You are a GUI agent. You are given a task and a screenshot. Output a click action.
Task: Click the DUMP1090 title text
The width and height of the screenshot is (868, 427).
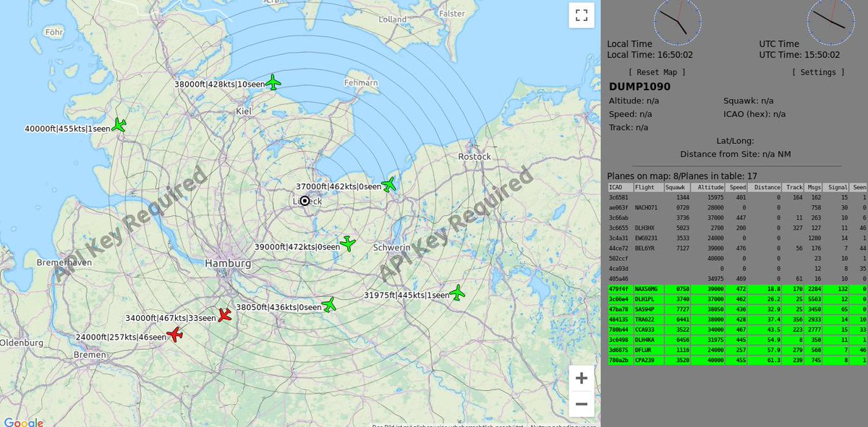pos(639,87)
